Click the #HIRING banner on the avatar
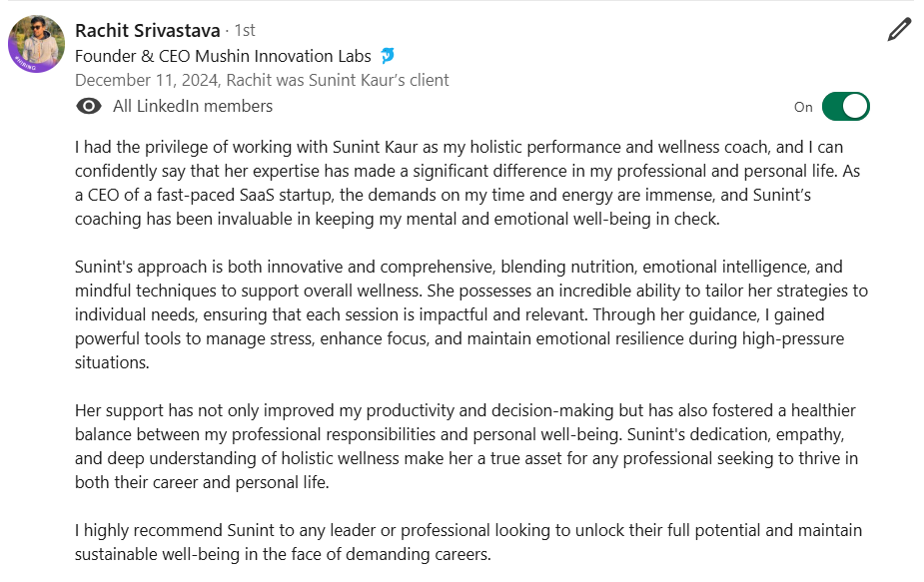This screenshot has height=582, width=924. [x=25, y=63]
